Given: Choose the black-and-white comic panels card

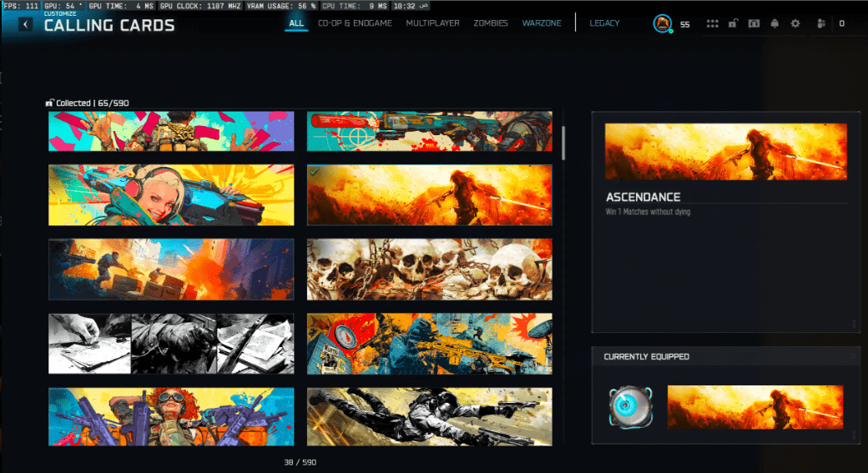Looking at the screenshot, I should coord(171,344).
